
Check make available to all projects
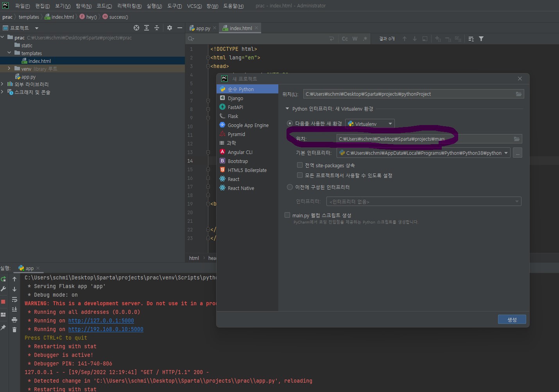click(x=300, y=175)
